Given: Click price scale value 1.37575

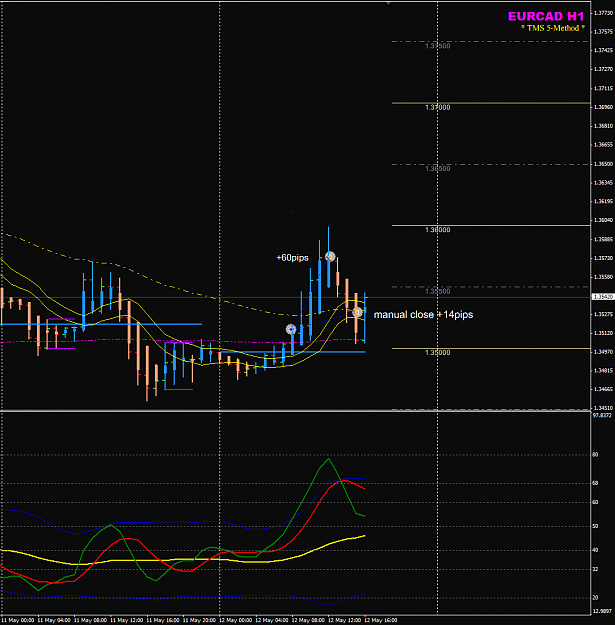Looking at the screenshot, I should click(x=603, y=31).
